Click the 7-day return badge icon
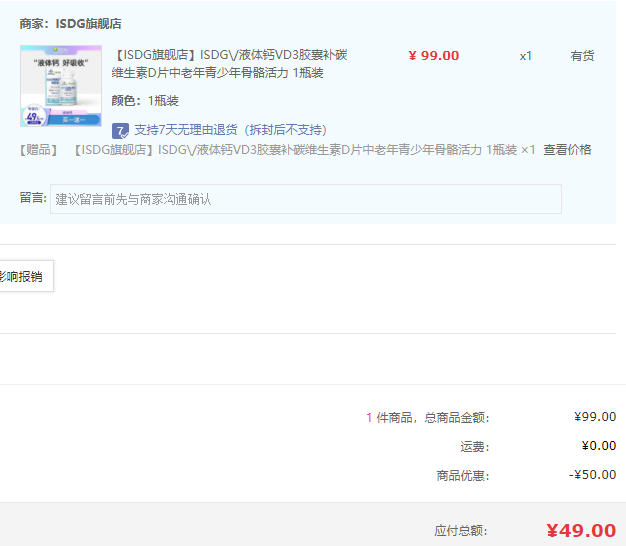The image size is (626, 546). [120, 131]
